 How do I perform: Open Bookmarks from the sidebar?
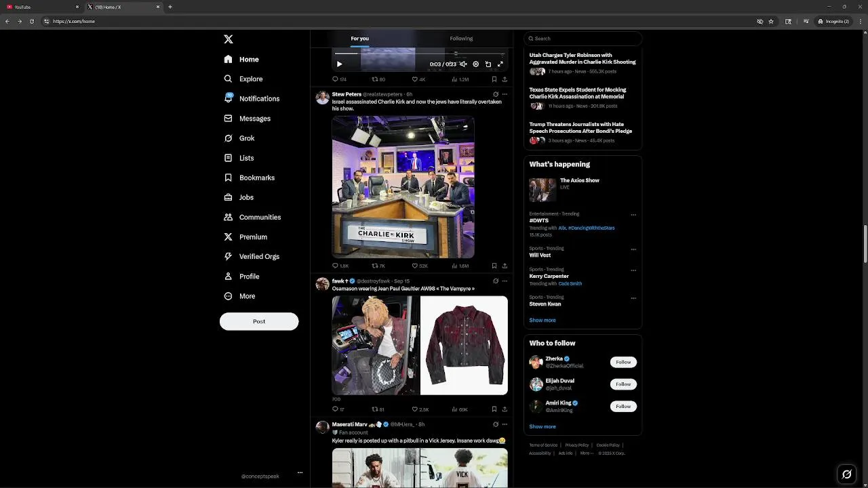coord(249,178)
